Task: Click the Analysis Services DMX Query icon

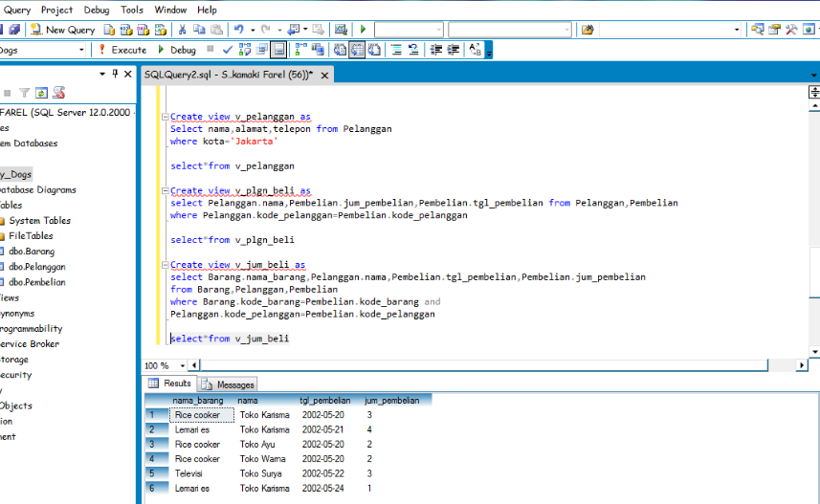Action: 144,30
